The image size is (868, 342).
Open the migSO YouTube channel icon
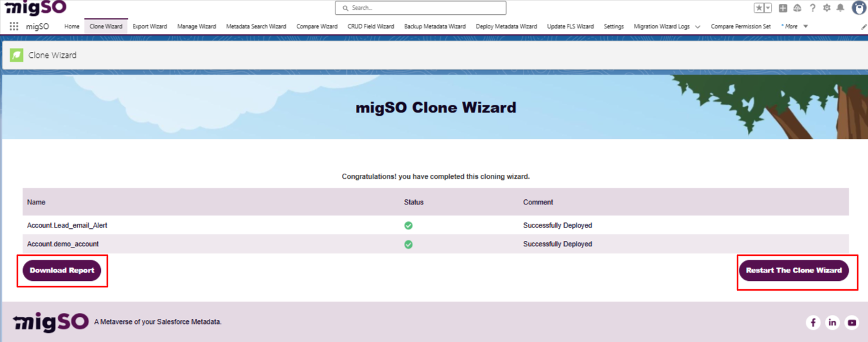pos(851,322)
